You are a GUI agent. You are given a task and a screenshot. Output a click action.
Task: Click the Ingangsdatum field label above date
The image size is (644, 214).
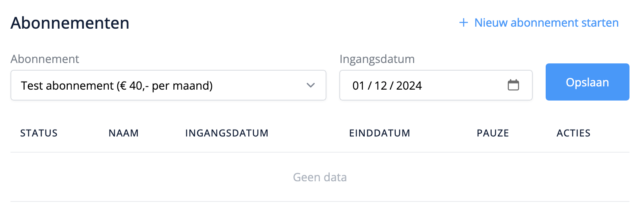[x=377, y=59]
